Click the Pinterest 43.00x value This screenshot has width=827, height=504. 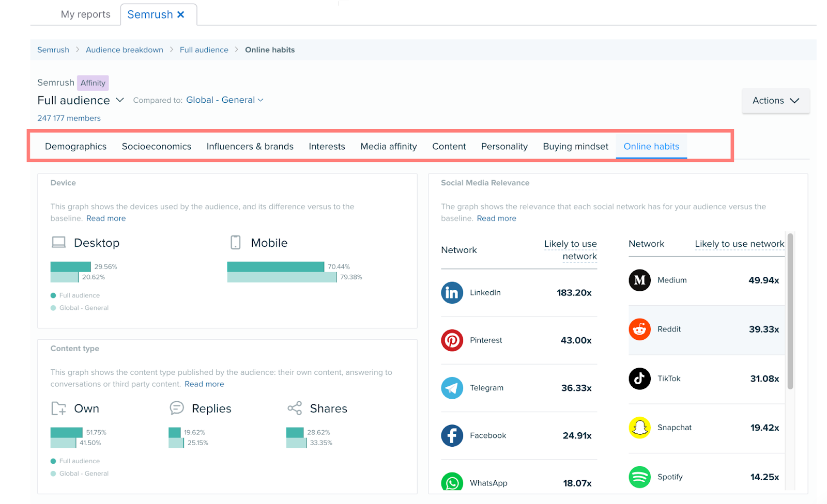coord(576,340)
